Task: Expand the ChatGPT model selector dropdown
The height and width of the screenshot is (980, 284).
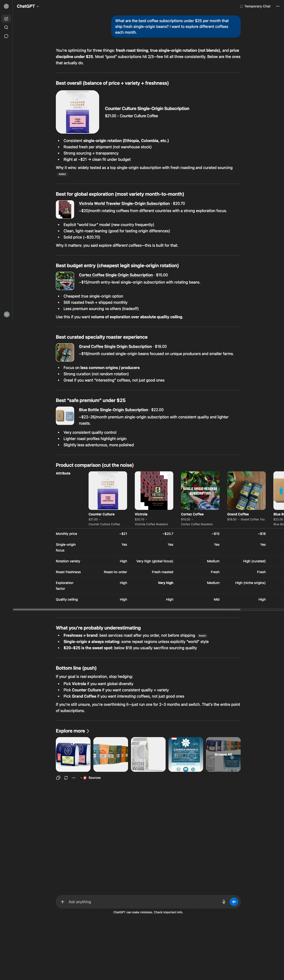Action: tap(28, 6)
